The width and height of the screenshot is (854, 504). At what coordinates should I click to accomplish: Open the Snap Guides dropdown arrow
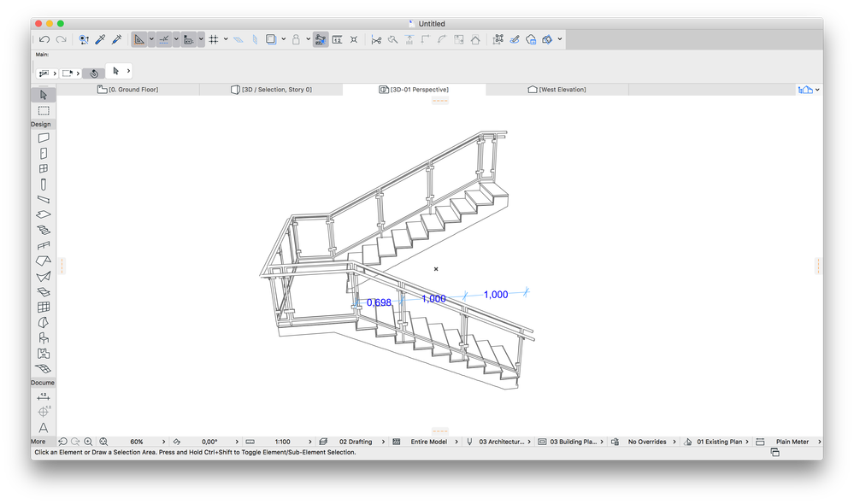[176, 39]
